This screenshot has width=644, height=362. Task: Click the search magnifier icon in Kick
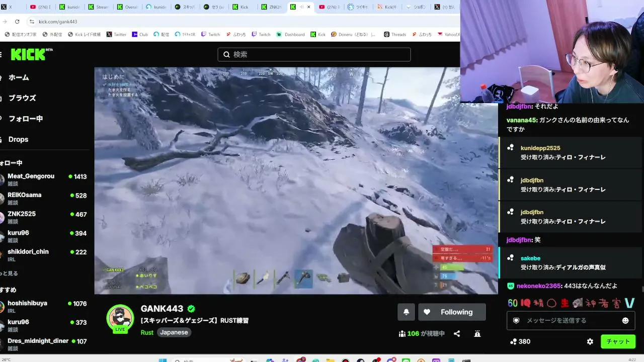(226, 54)
